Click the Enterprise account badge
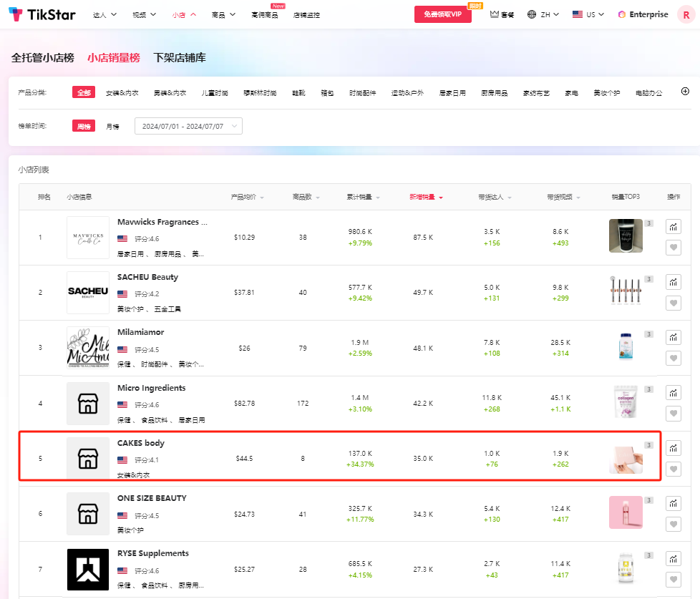 643,15
